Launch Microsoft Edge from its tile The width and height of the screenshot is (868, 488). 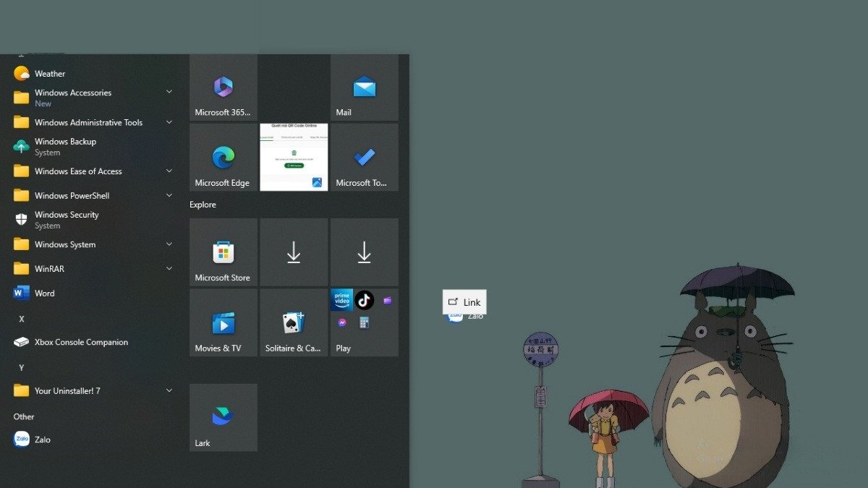point(222,157)
